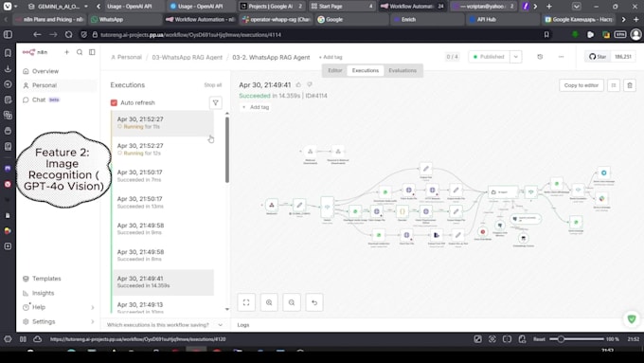Open workflow history clock icon
The image size is (644, 363).
(x=540, y=57)
